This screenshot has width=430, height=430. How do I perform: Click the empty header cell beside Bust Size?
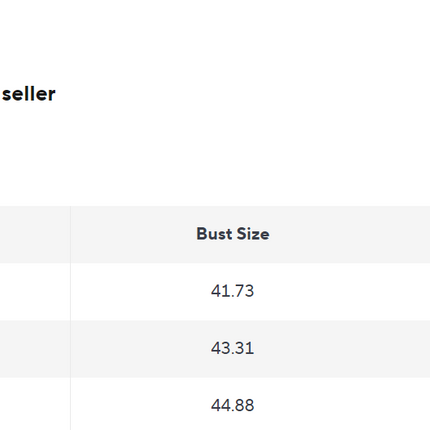pos(35,234)
